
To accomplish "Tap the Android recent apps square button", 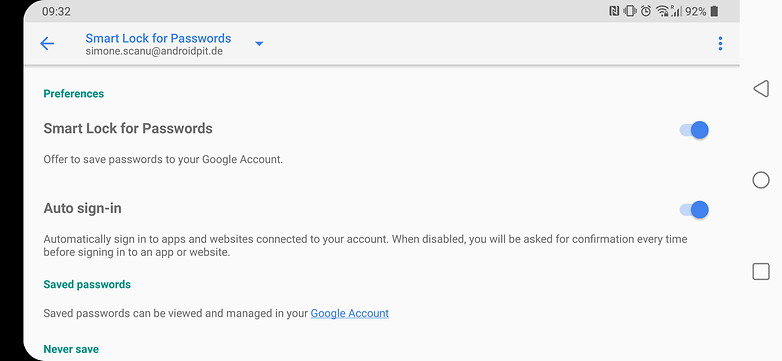I will [x=761, y=272].
